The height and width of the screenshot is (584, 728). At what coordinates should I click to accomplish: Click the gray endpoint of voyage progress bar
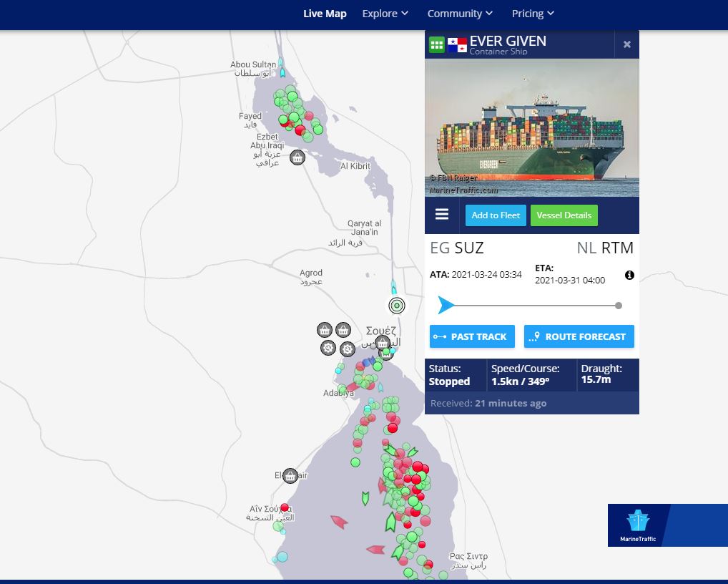point(618,306)
